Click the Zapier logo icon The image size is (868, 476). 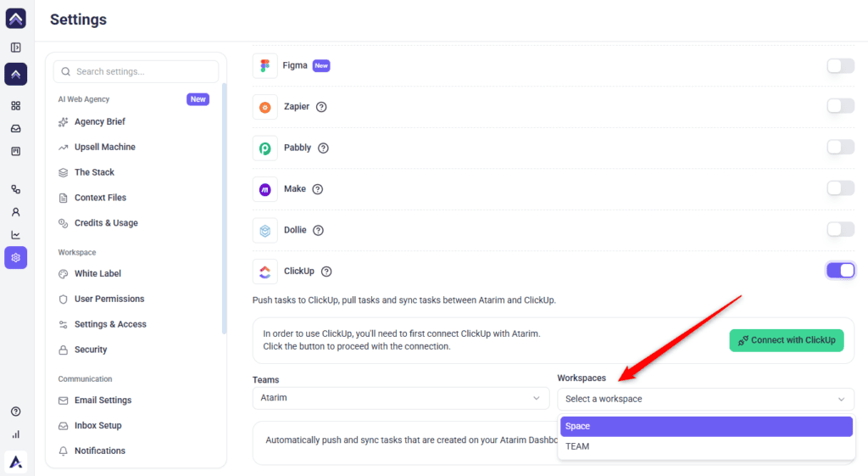pyautogui.click(x=265, y=107)
